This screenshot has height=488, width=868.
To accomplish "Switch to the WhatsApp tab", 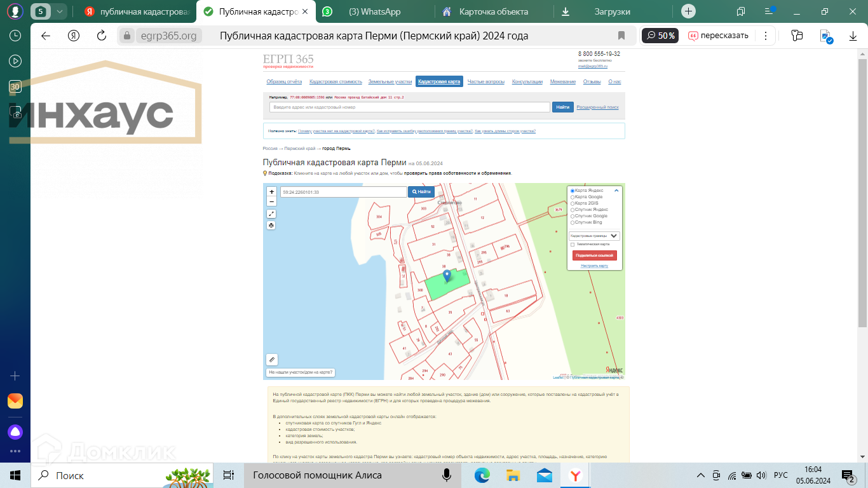I will pyautogui.click(x=375, y=11).
